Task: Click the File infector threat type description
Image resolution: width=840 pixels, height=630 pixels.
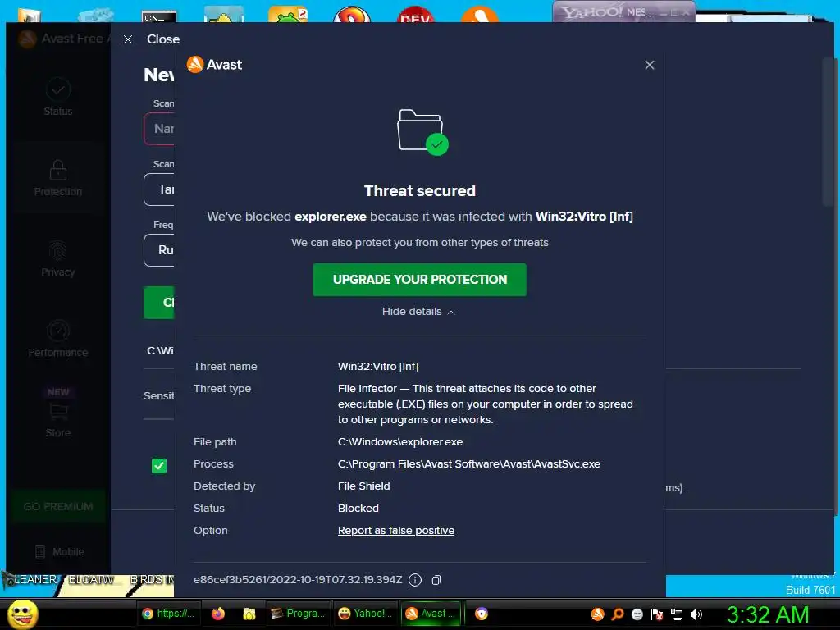Action: pos(486,404)
